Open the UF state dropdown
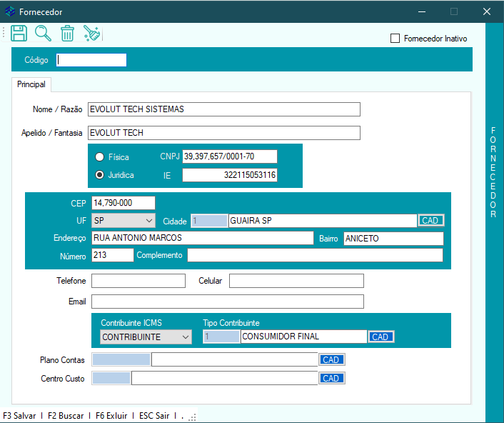The image size is (504, 423). pos(124,221)
